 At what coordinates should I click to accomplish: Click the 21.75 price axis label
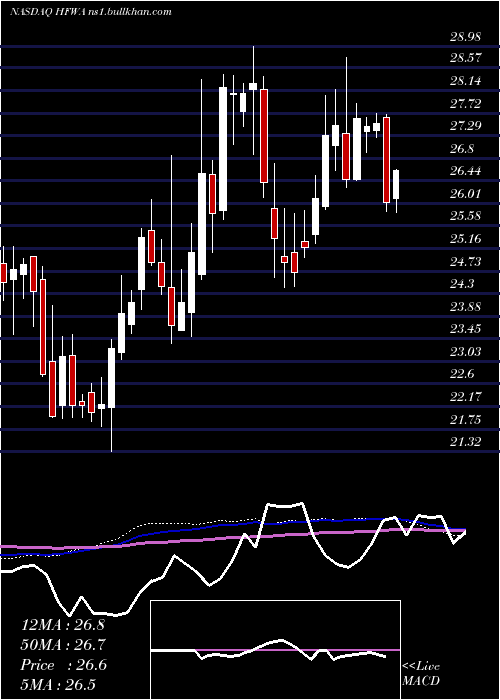tap(465, 420)
